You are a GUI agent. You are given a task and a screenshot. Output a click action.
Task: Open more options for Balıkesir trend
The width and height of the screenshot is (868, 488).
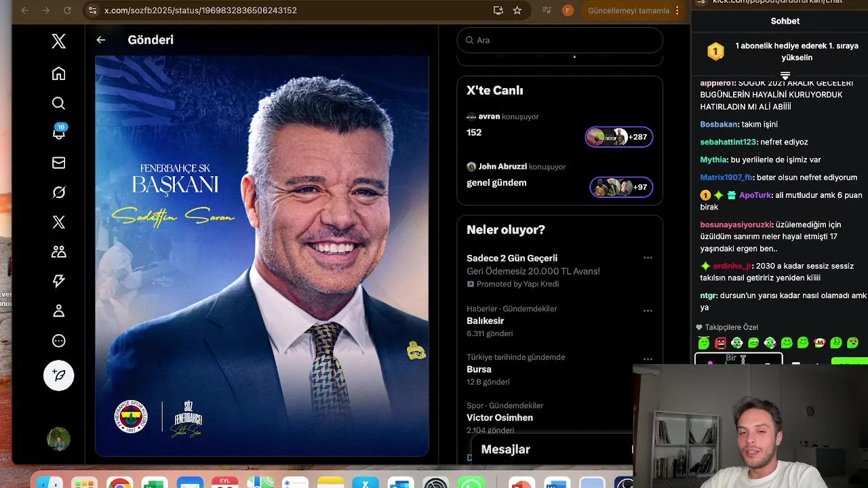(648, 310)
